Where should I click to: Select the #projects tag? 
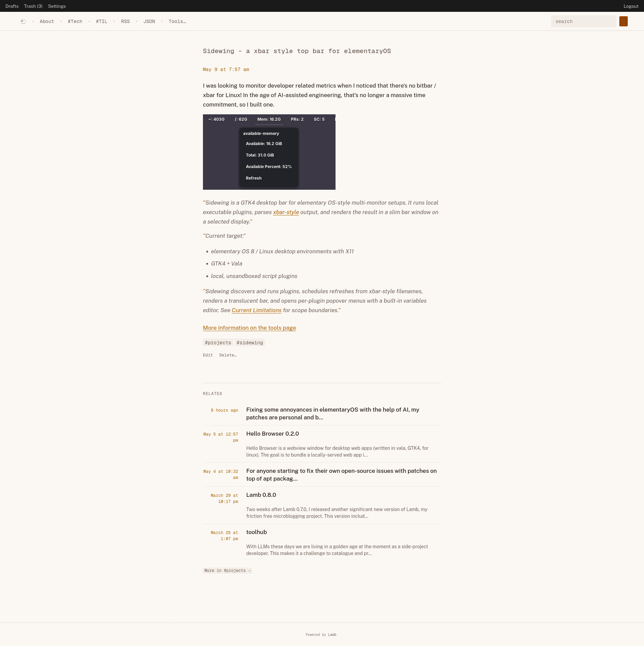(x=218, y=343)
